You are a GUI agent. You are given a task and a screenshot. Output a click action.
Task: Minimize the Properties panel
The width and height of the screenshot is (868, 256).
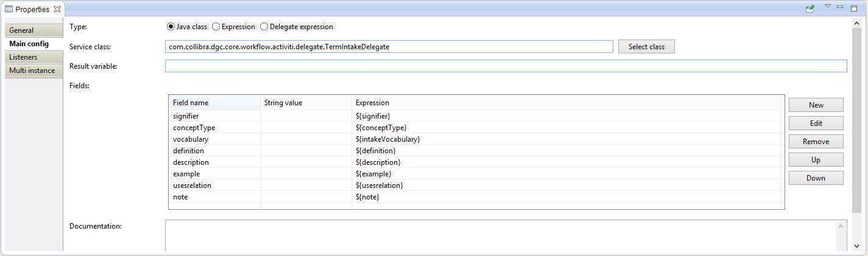point(841,7)
